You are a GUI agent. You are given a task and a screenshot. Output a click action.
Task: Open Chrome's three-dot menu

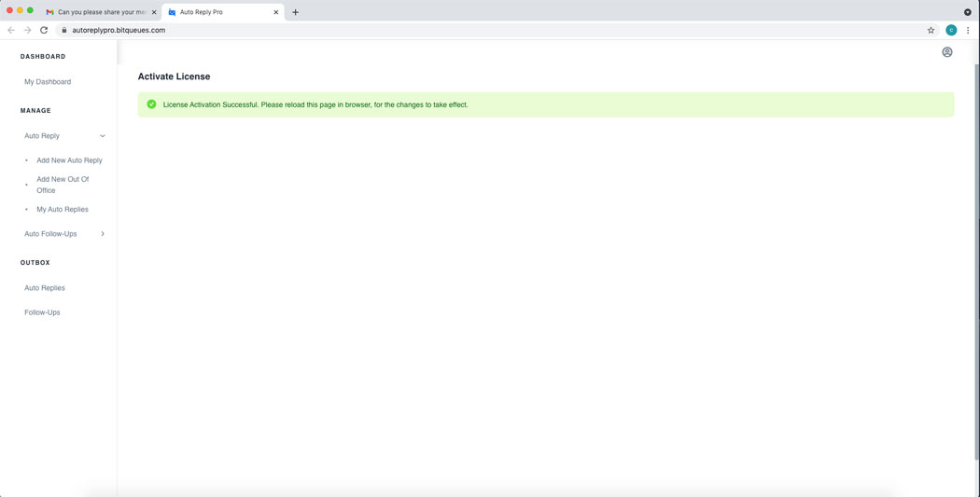968,30
